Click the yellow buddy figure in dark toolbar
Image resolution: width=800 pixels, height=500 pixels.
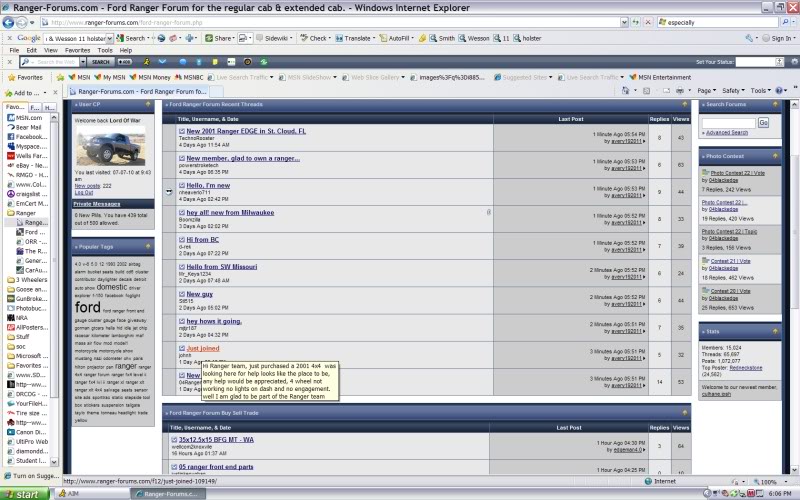146,62
